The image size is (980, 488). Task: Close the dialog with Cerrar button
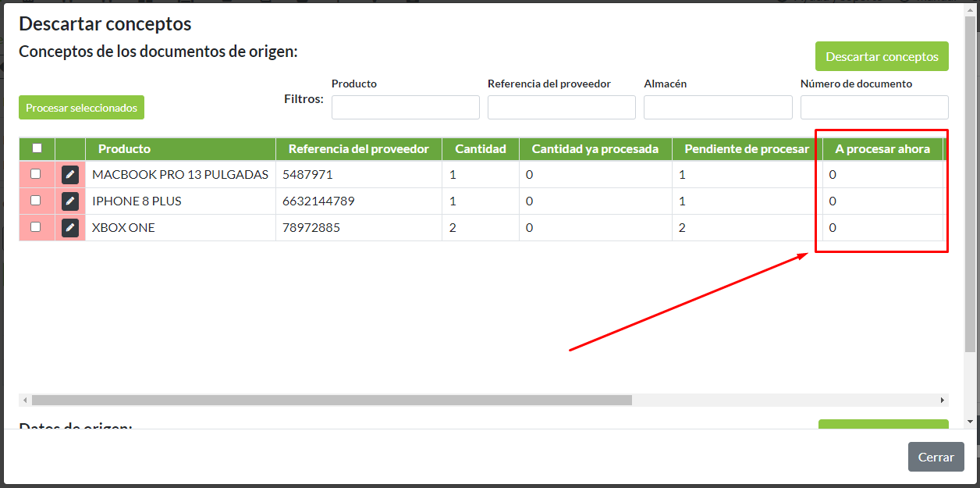pos(936,458)
